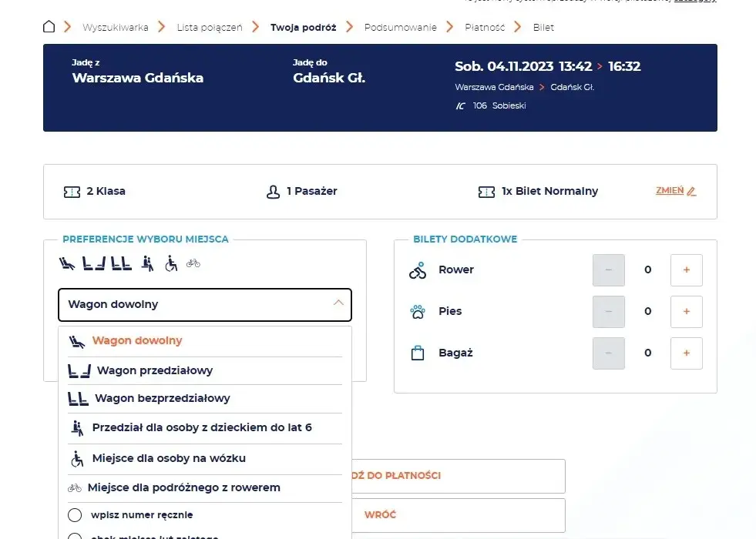Click the IC train category icon
756x539 pixels.
[x=460, y=106]
